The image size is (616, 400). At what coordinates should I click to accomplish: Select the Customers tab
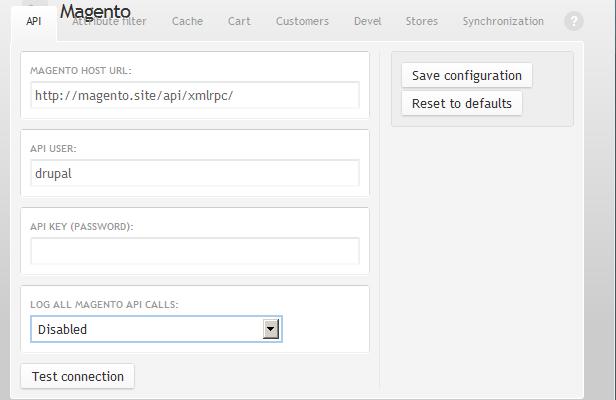(302, 21)
